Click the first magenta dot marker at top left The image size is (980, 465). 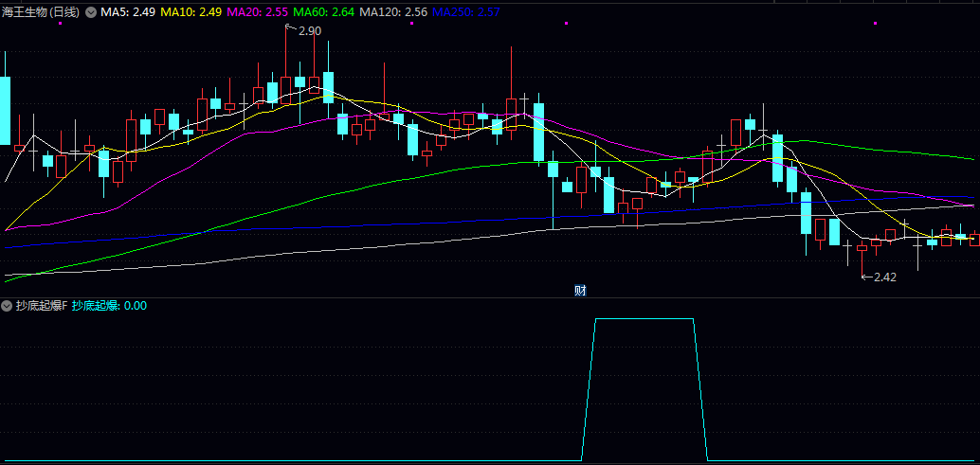coord(60,24)
